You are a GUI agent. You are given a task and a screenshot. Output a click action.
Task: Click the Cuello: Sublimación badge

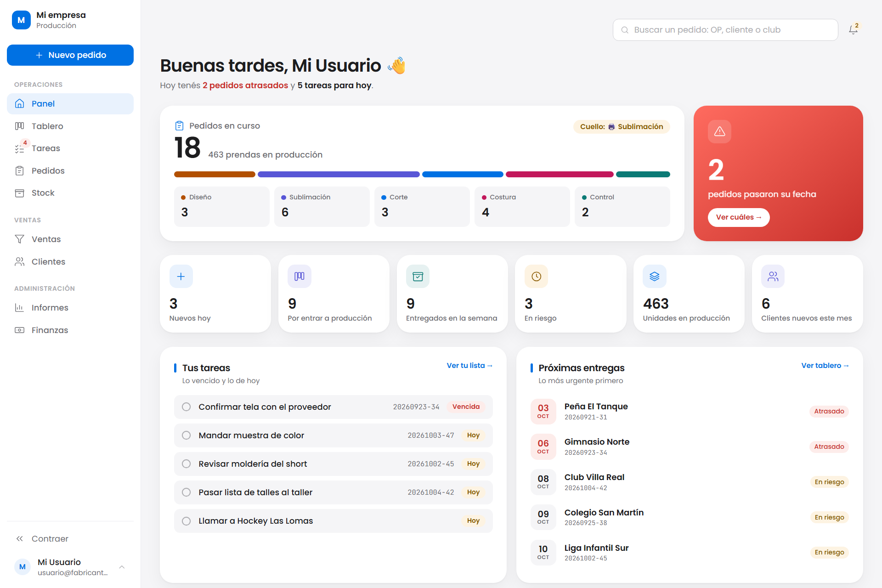click(622, 127)
